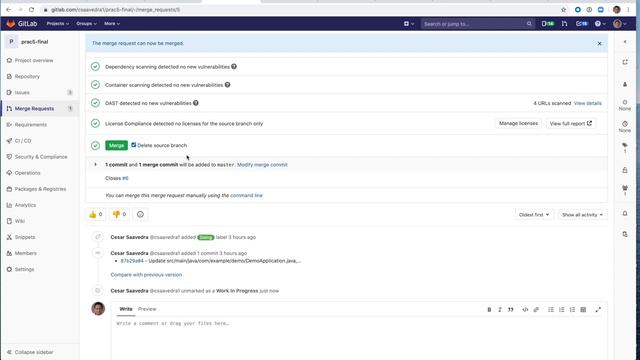Open DAST View details link
Image resolution: width=640 pixels, height=360 pixels.
(587, 103)
